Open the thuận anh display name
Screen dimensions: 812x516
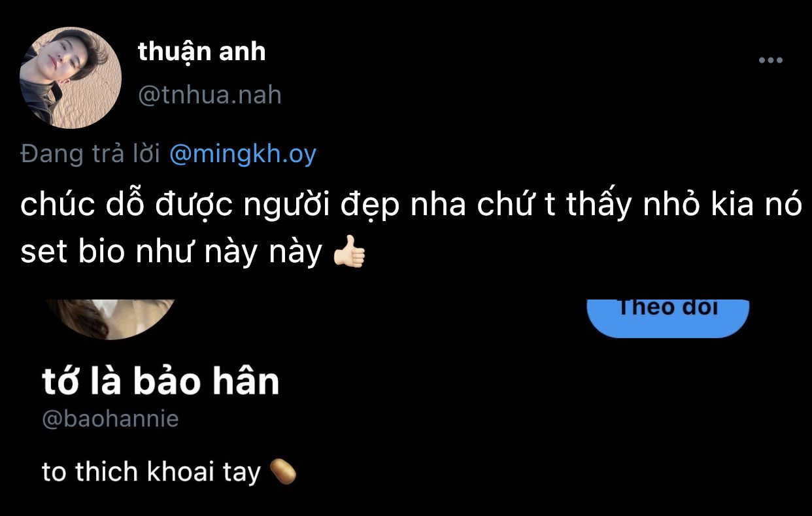pyautogui.click(x=202, y=52)
